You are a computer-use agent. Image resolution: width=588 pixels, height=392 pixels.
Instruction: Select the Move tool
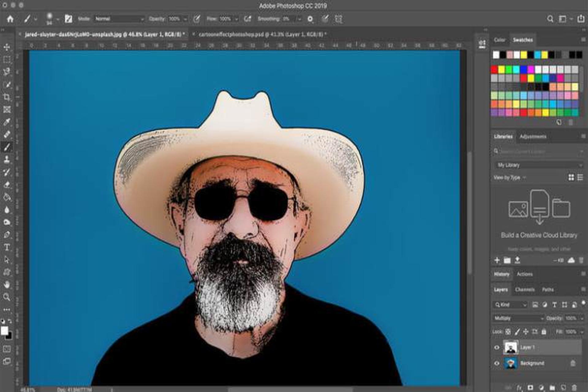click(7, 47)
